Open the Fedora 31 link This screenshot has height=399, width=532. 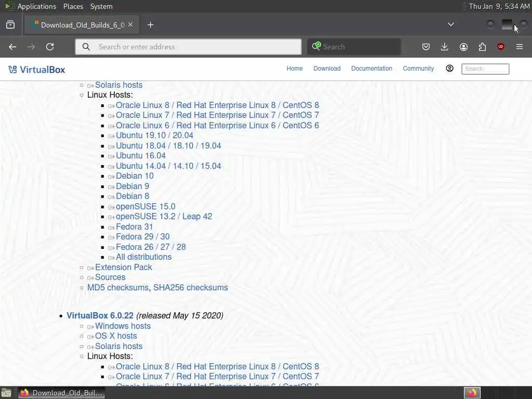tap(134, 227)
